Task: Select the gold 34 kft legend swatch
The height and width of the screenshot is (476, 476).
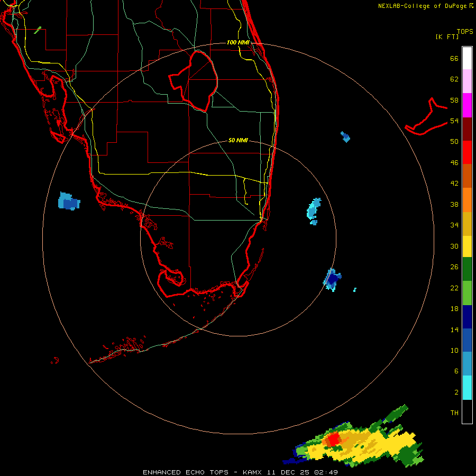Action: 467,224
